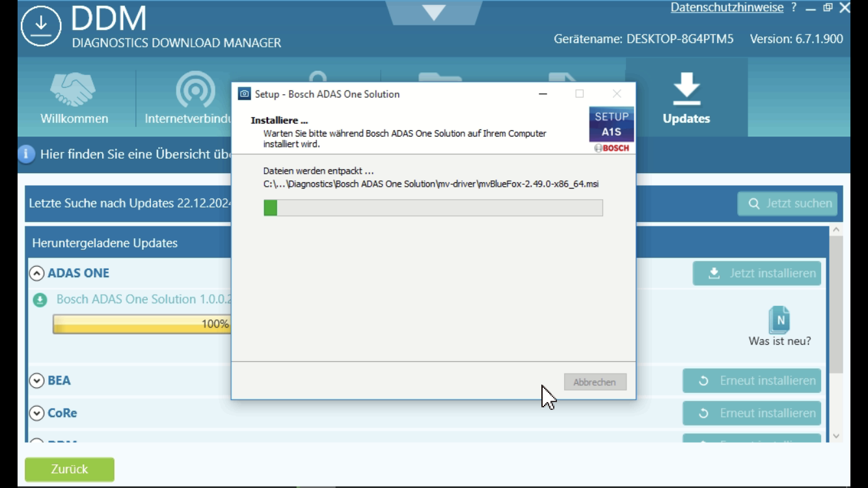Click the update list scrollbar thumb
The image size is (868, 488).
tap(836, 304)
